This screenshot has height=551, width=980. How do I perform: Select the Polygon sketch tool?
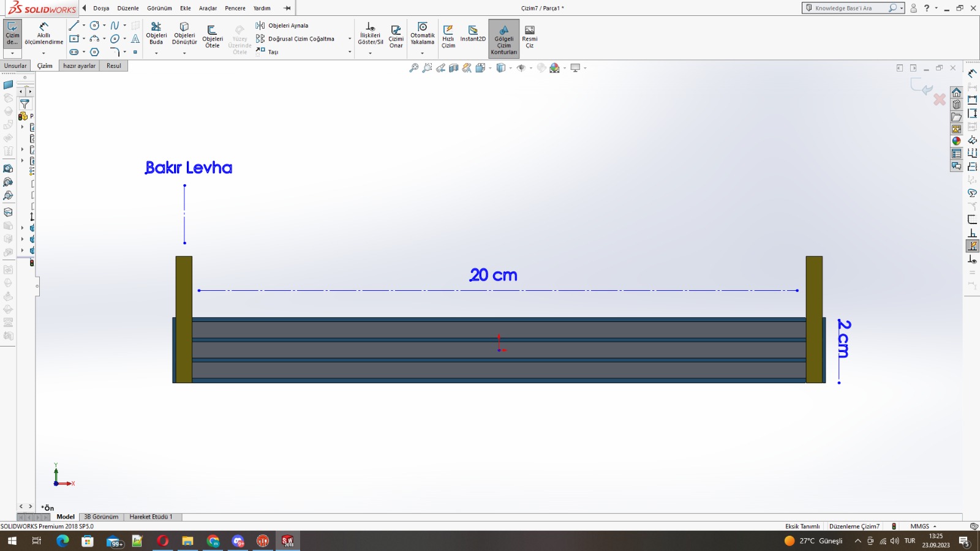pos(94,52)
